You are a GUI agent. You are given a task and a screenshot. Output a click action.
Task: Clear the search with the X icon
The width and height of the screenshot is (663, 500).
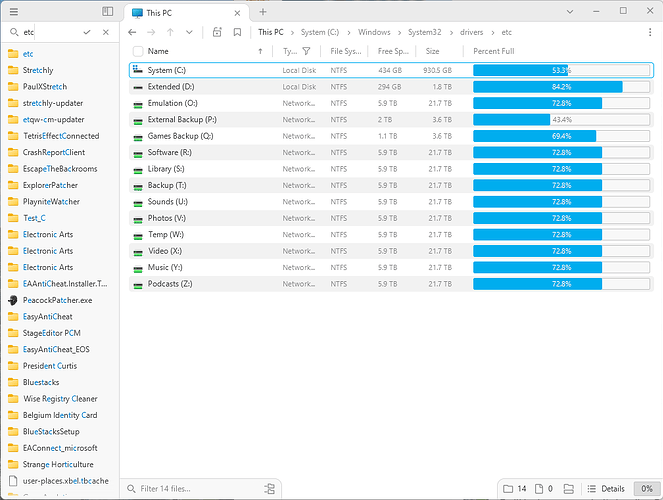(x=106, y=32)
